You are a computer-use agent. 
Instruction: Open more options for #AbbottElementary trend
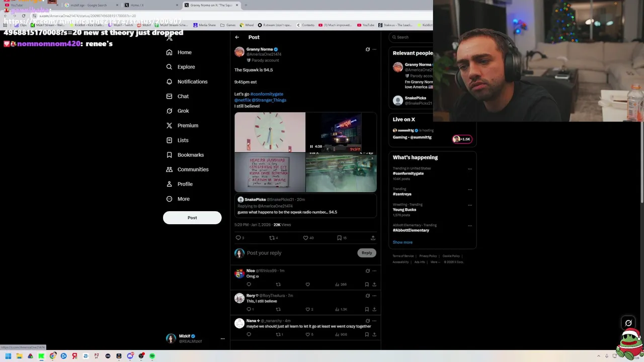click(470, 226)
